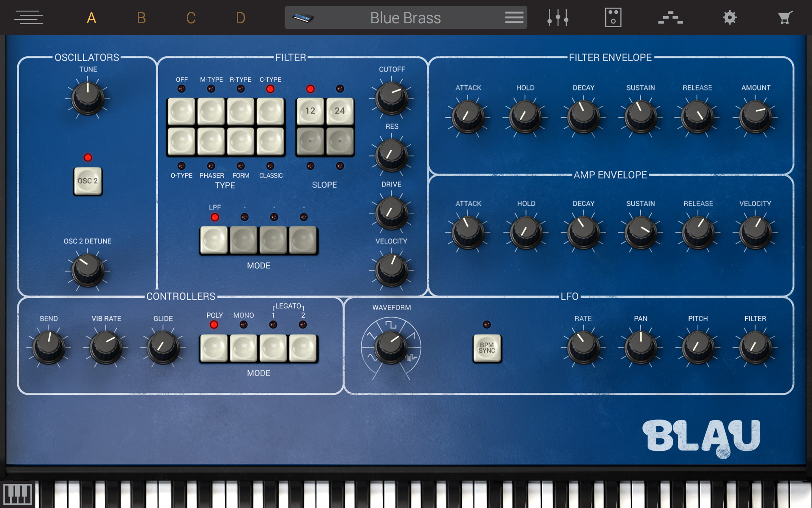Toggle the keyboard view icon
The height and width of the screenshot is (508, 812).
[17, 494]
